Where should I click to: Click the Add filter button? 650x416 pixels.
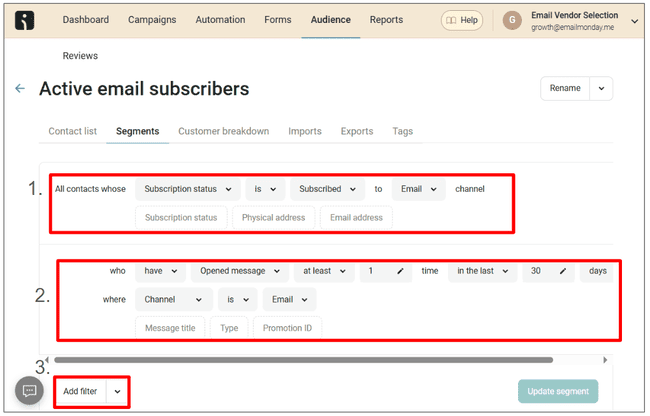click(x=80, y=391)
